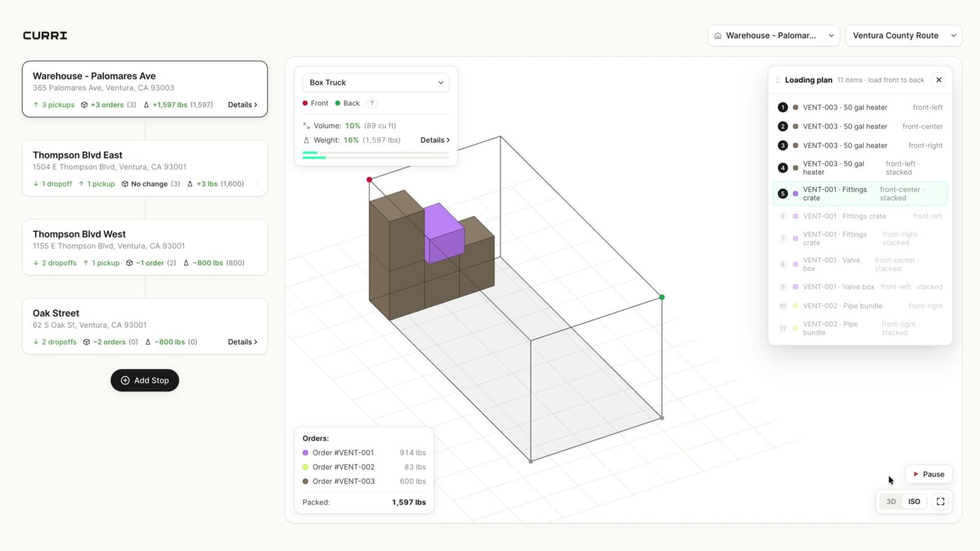Select the Thompson Blvd West stop card
This screenshot has width=980, height=551.
click(x=145, y=247)
